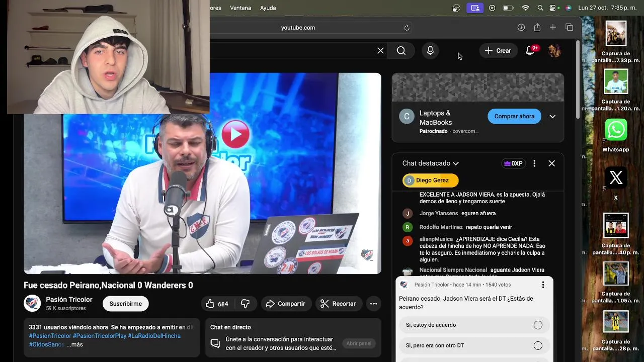Open the Ayuda menu
Screen dimensions: 644x362
tap(268, 8)
